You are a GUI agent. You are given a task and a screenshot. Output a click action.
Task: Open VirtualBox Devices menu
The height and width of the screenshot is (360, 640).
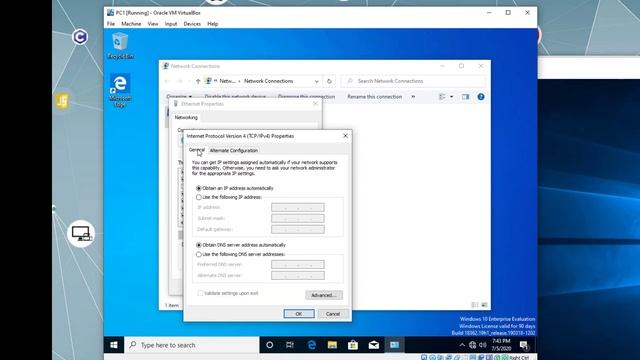(192, 24)
